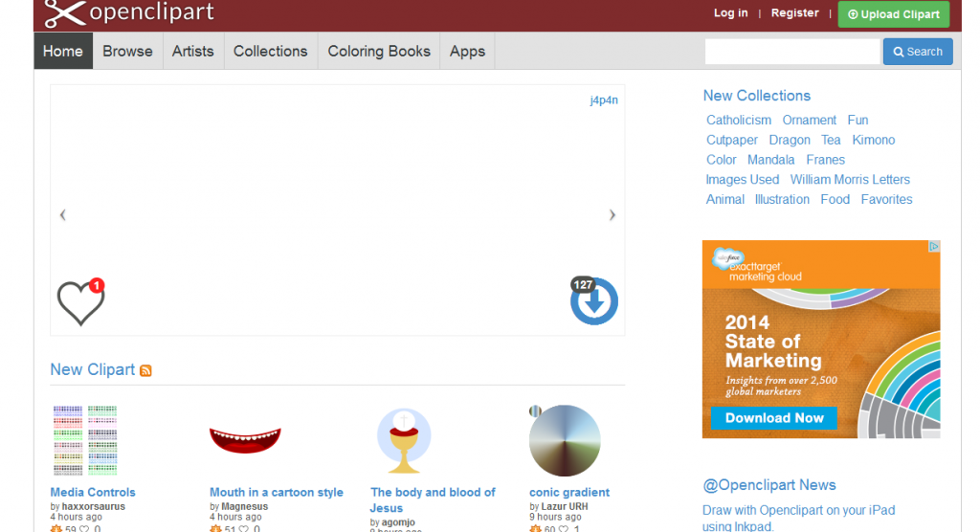This screenshot has width=980, height=532.
Task: Open the William Morris Letters collection
Action: [850, 180]
